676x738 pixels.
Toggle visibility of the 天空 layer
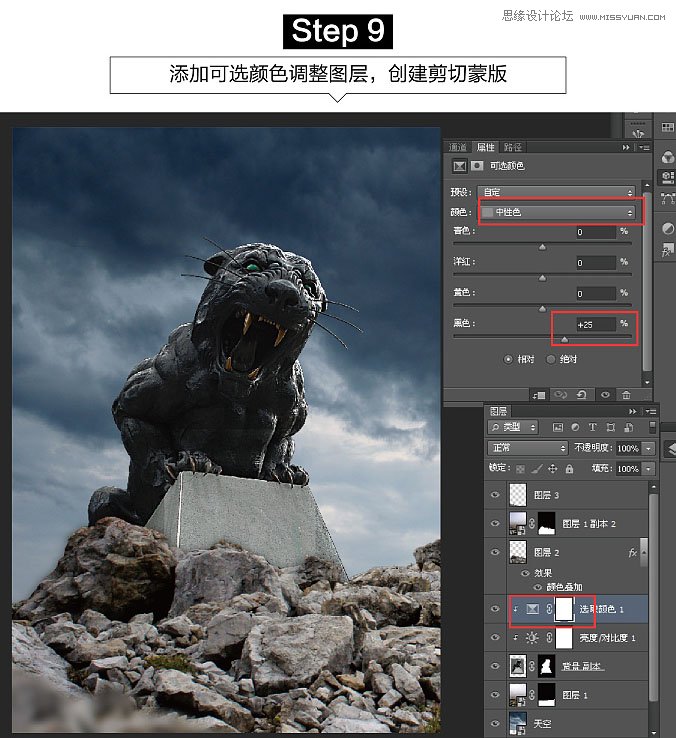[x=495, y=720]
